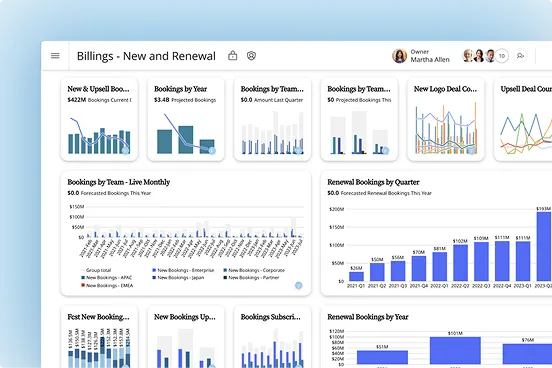The image size is (552, 368).
Task: Click the gray-haired collaborator avatar
Action: coord(468,56)
